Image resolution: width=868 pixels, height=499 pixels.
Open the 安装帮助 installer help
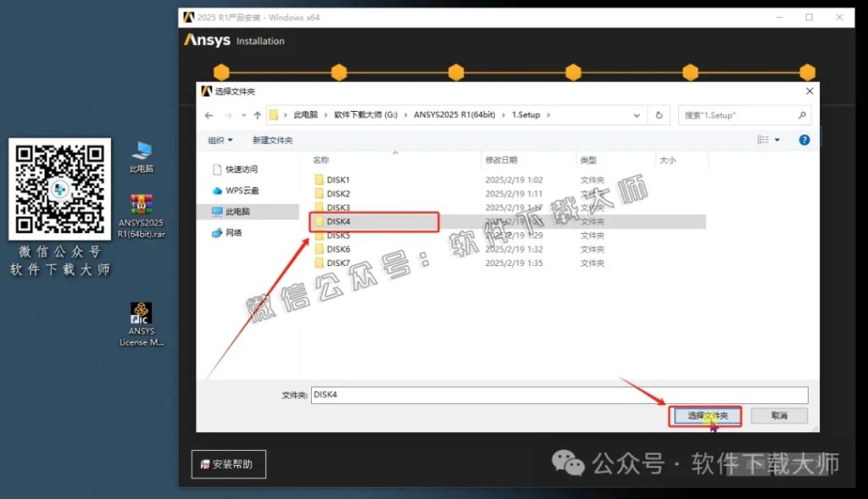pos(228,464)
